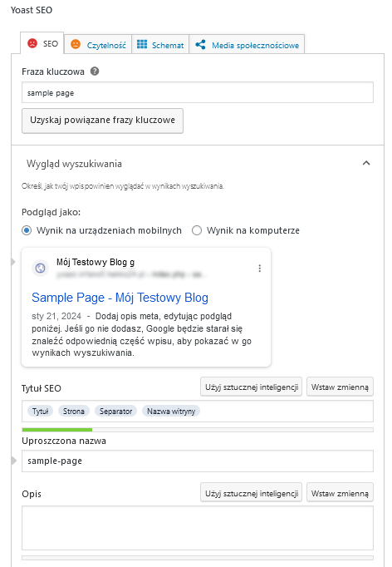
Task: Click the Nazwa witryny variable tag
Action: click(171, 412)
